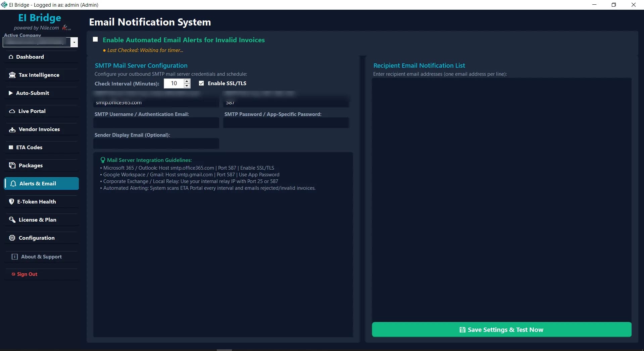Click the cloud icon for Live Portal

pos(12,111)
